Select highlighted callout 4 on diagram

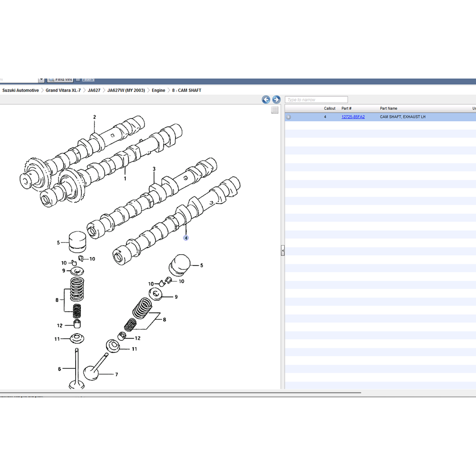[186, 238]
